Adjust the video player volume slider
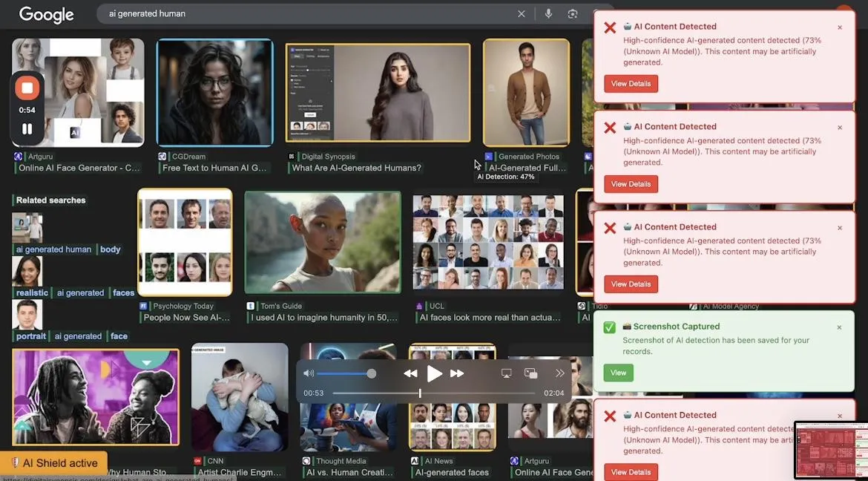 tap(346, 373)
